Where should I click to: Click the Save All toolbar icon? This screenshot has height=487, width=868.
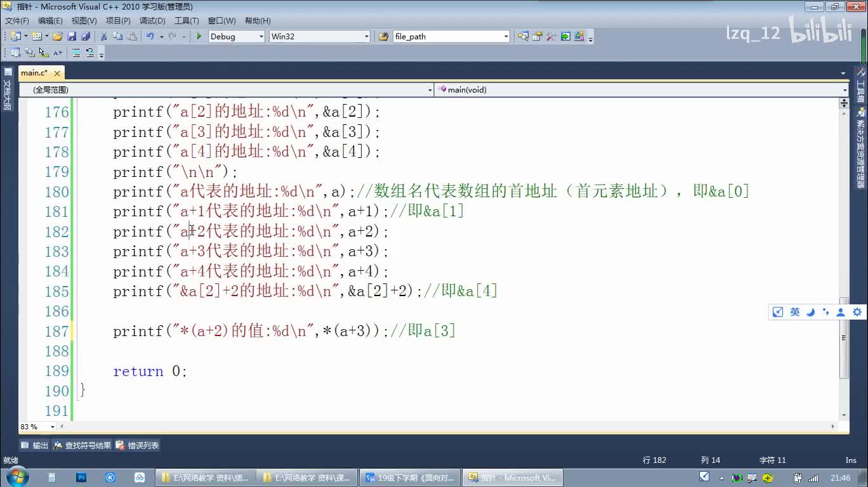(x=85, y=37)
